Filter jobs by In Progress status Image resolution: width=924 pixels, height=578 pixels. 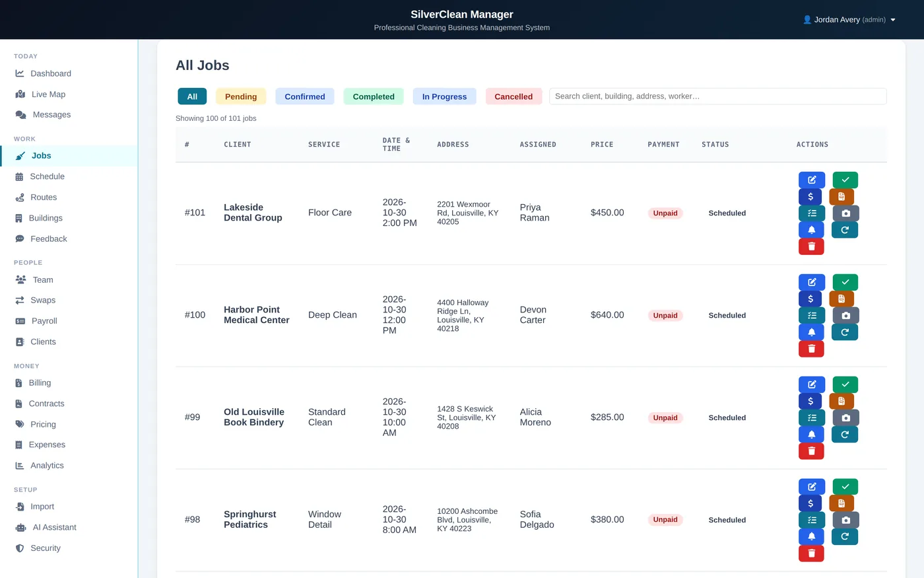444,96
